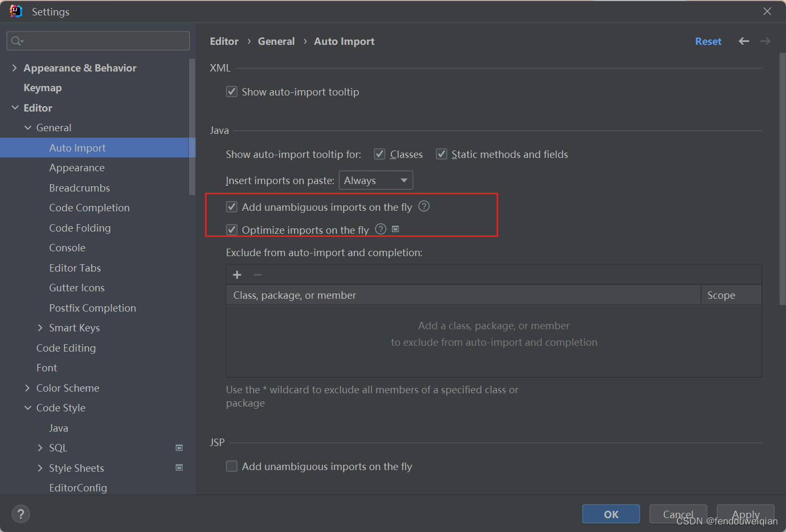This screenshot has height=532, width=786.
Task: Expand the Color Scheme node
Action: (x=28, y=388)
